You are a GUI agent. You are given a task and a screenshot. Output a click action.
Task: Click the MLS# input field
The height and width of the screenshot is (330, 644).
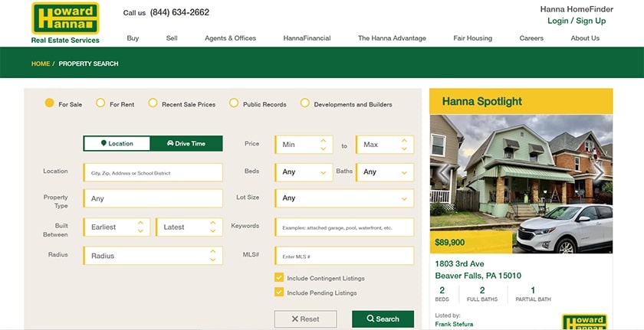click(x=344, y=256)
